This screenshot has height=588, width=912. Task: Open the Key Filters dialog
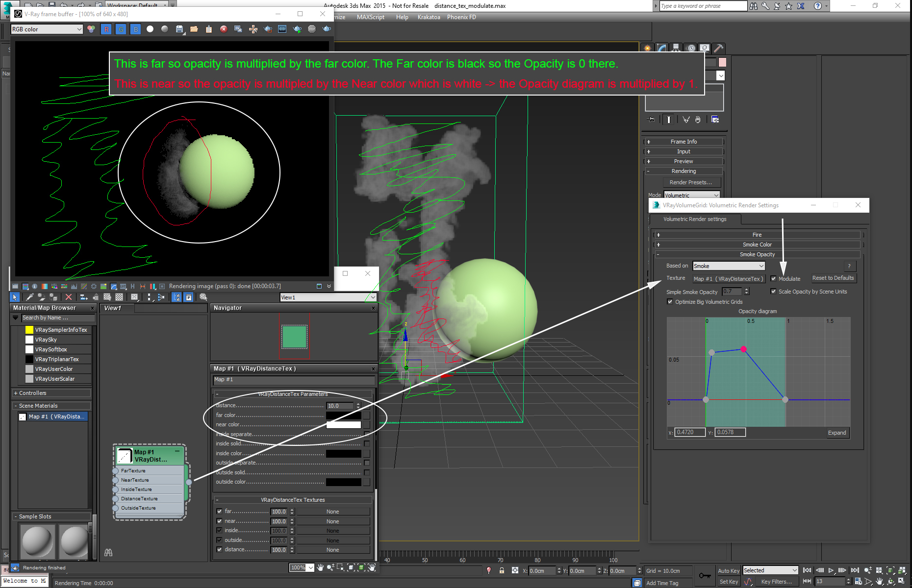click(x=776, y=582)
